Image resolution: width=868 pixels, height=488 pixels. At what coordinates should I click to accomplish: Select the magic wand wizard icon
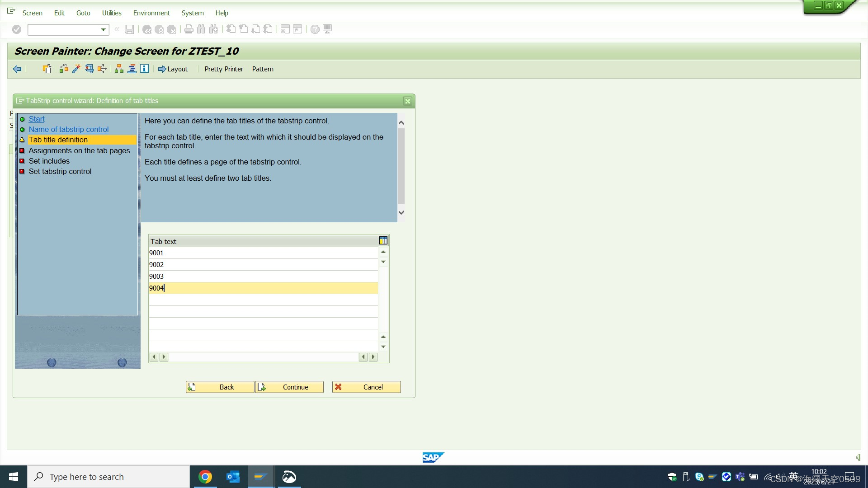point(75,69)
